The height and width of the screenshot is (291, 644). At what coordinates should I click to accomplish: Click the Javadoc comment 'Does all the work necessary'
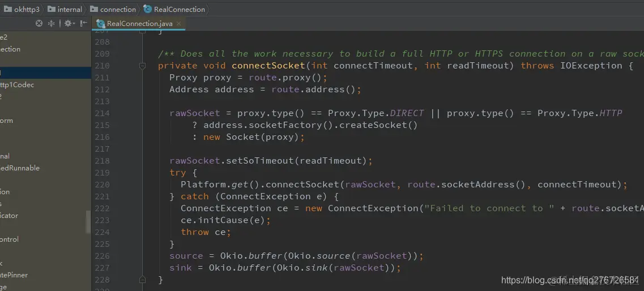(258, 54)
